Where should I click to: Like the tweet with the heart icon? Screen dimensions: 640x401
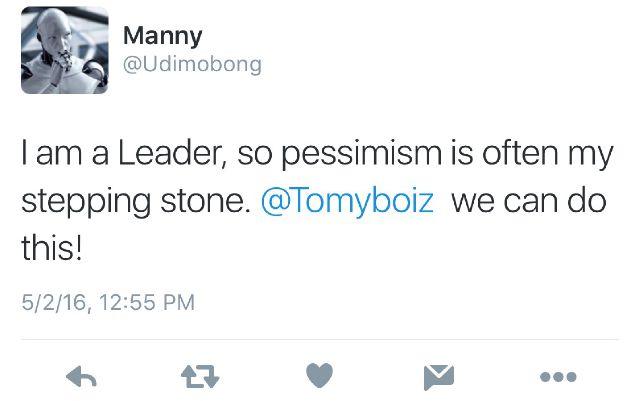(318, 375)
